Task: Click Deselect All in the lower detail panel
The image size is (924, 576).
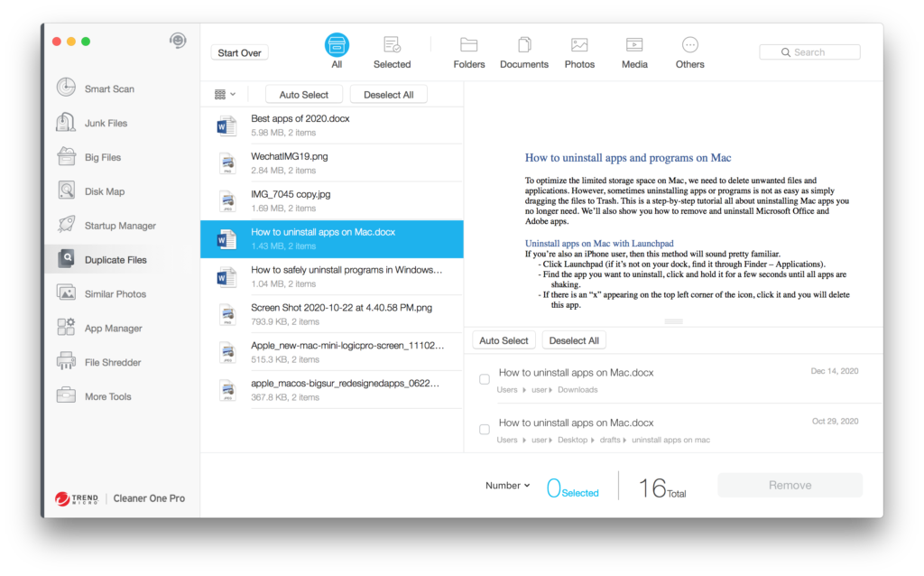Action: point(574,340)
